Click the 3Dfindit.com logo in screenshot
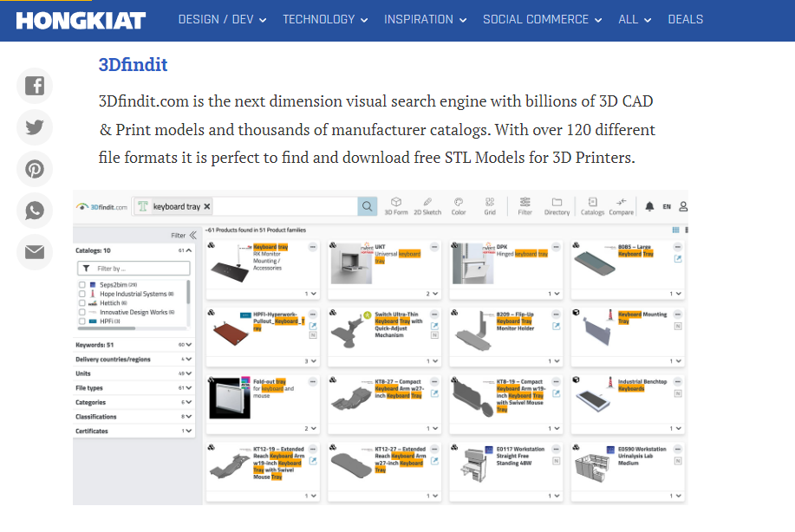 tap(101, 207)
